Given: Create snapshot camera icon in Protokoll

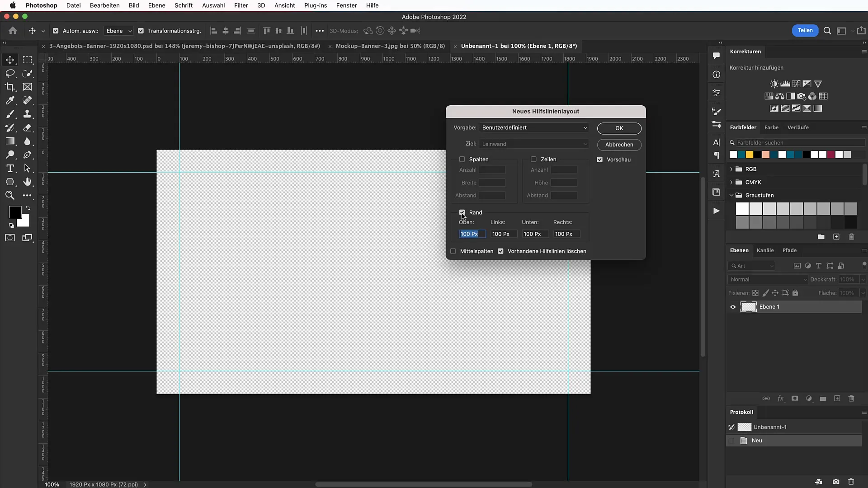Looking at the screenshot, I should coord(836,482).
